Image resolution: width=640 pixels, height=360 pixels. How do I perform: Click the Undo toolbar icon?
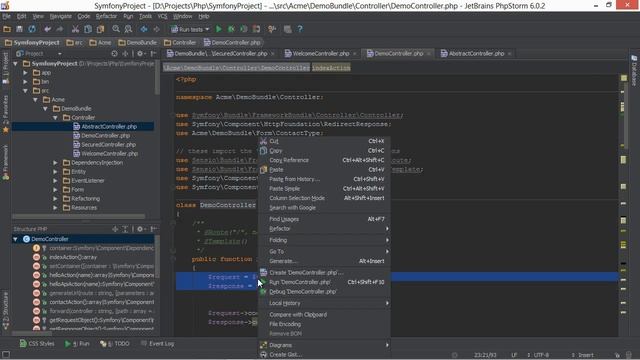click(47, 29)
